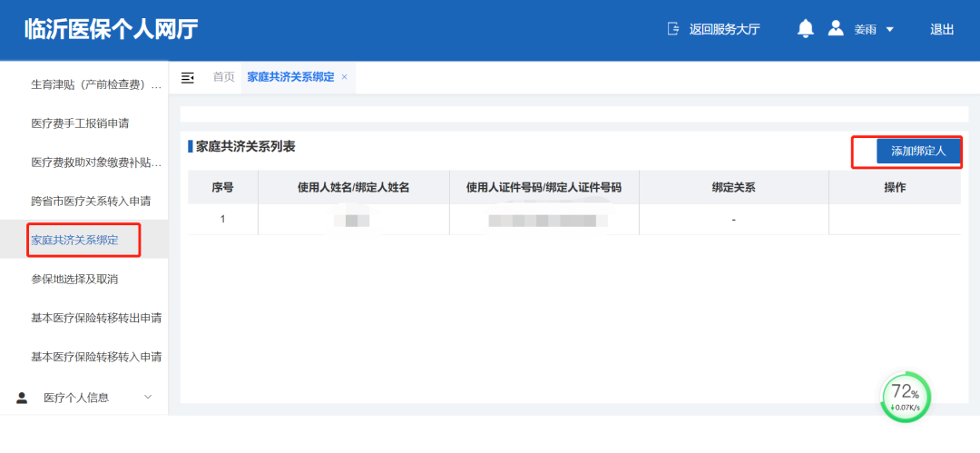Click the 72% circular speed indicator
This screenshot has width=980, height=453.
pyautogui.click(x=906, y=397)
